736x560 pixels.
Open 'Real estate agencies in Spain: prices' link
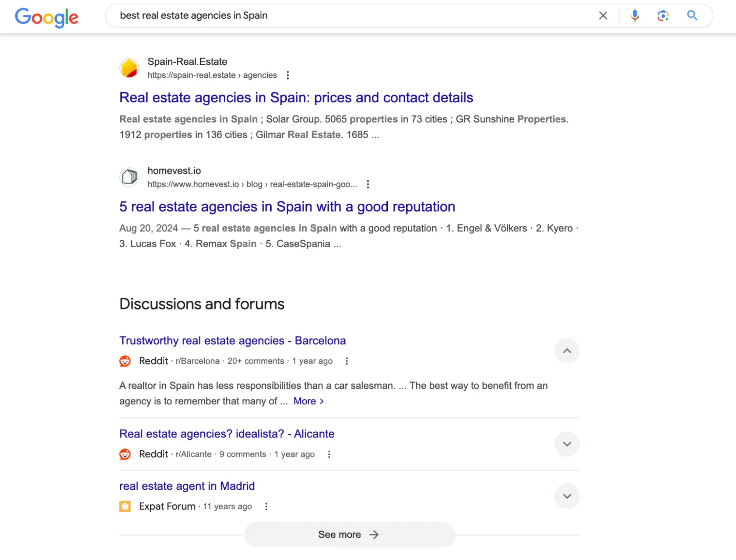point(296,98)
